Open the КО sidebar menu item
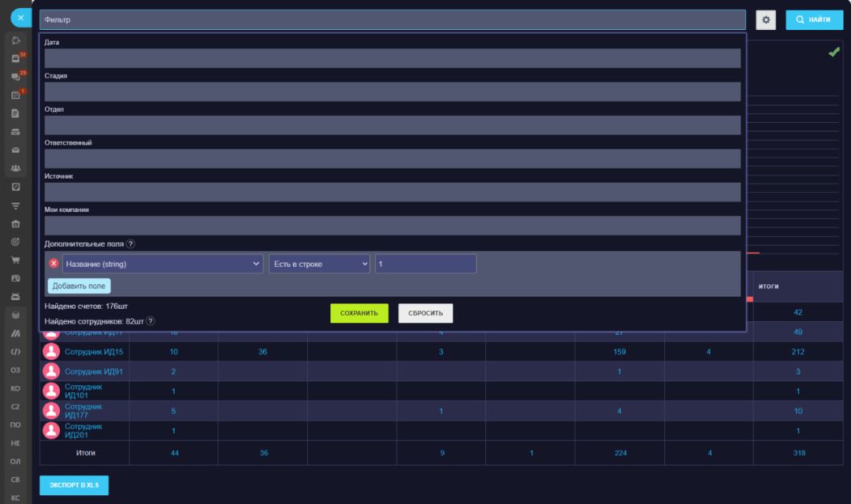The width and height of the screenshot is (851, 504). [x=16, y=388]
